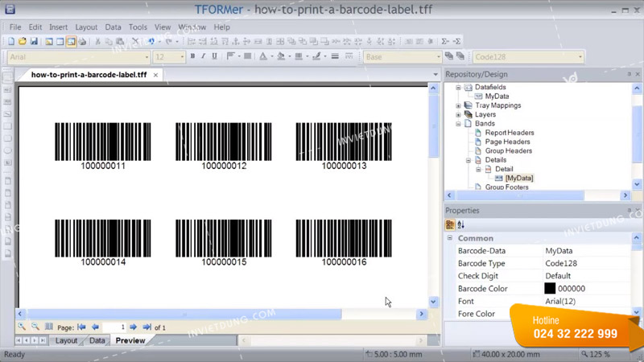Screen dimensions: 644x362
Task: Click the categorized view icon in Properties
Action: [x=450, y=224]
